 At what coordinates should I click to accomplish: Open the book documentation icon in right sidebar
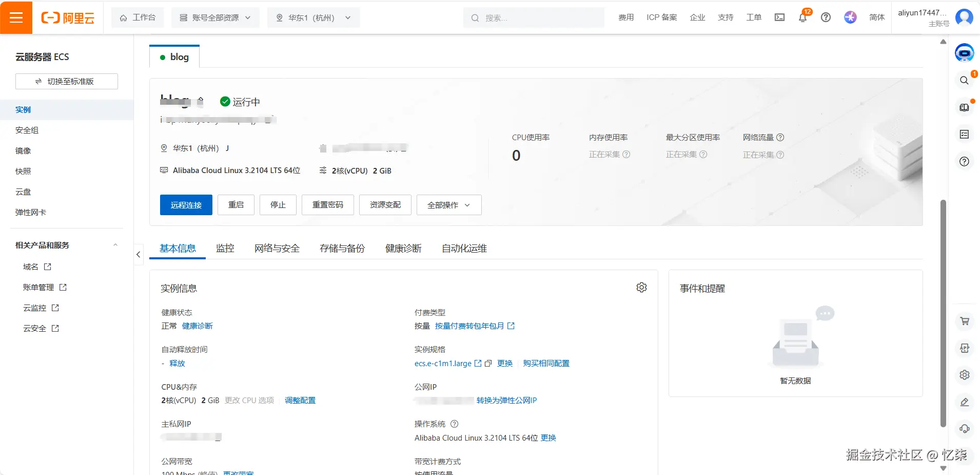965,108
